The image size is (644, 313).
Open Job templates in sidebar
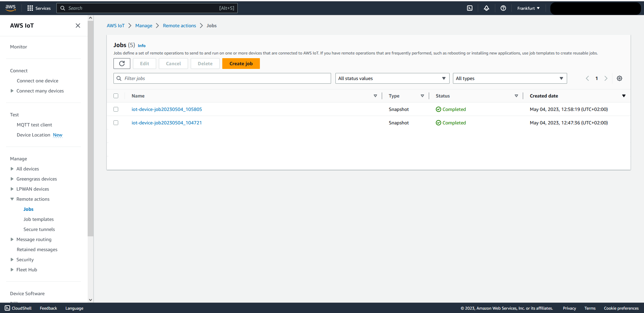(x=39, y=219)
